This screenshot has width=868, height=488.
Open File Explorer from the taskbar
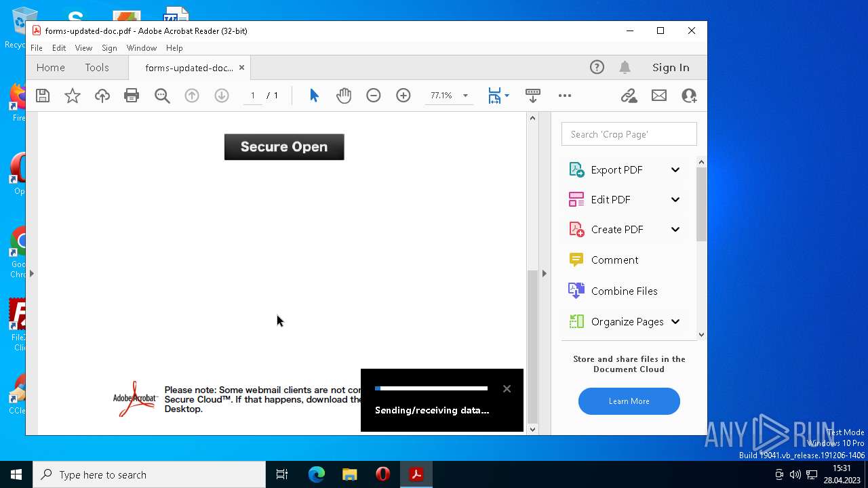pos(350,474)
